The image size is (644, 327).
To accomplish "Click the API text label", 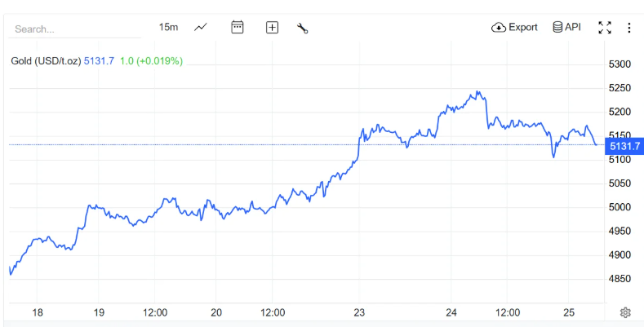I will pyautogui.click(x=573, y=27).
